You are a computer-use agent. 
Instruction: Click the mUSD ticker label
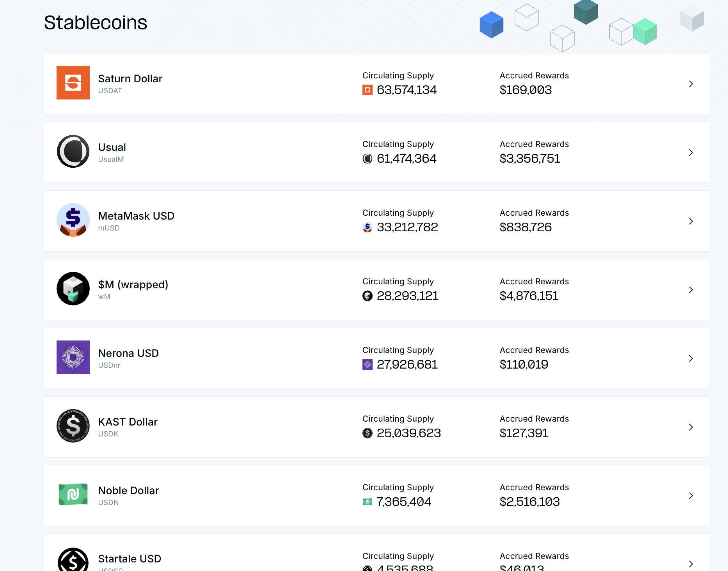[x=109, y=228]
